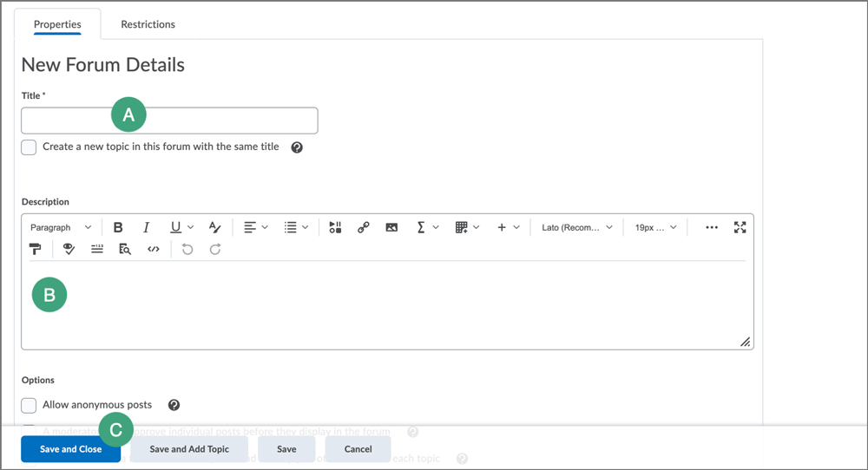
Task: Open help icon beside Allow anonymous posts
Action: (x=174, y=405)
